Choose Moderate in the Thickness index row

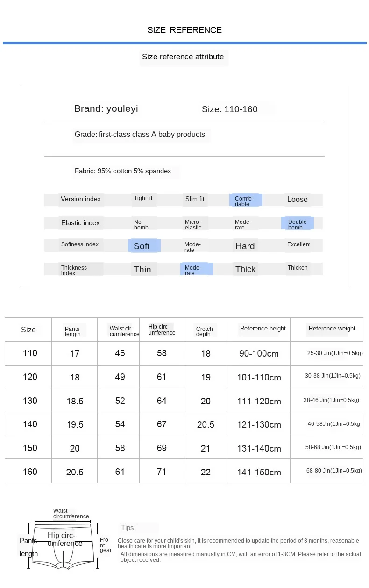pos(196,270)
